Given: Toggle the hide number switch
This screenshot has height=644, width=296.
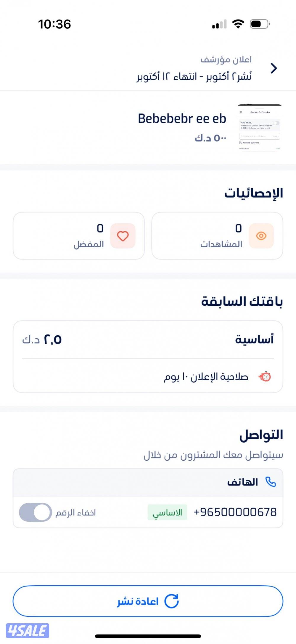Looking at the screenshot, I should 36,512.
